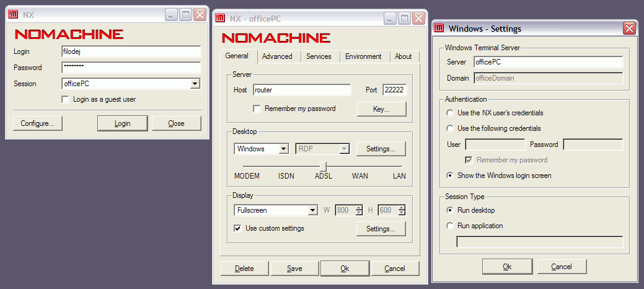Open the Windows desktop type dropdown

(x=283, y=149)
